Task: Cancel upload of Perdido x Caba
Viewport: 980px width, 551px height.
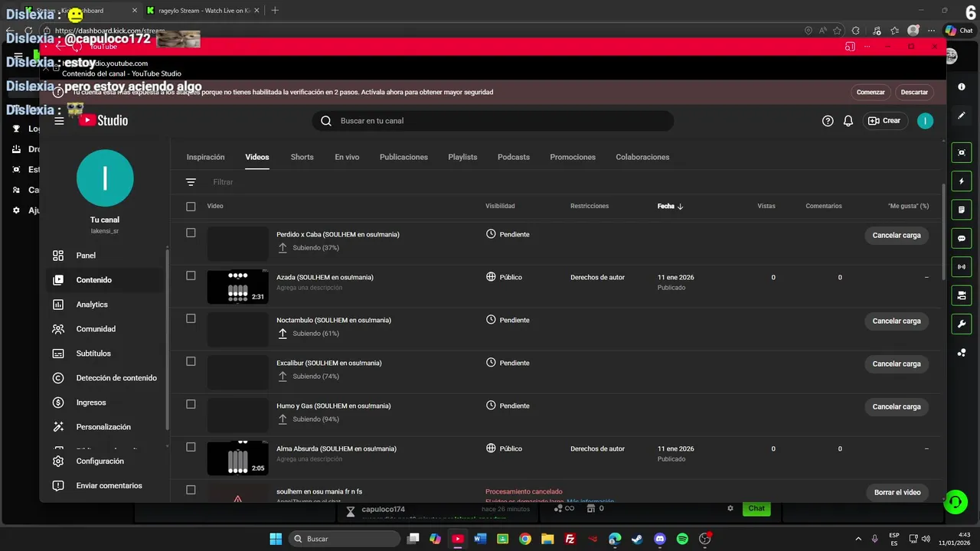Action: point(897,235)
